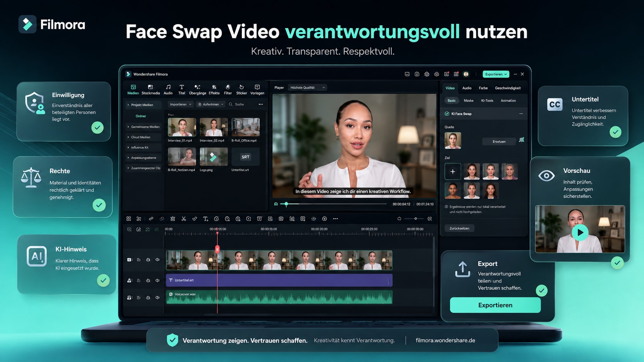Open the three-dots menu beside the Suche field
The width and height of the screenshot is (644, 362).
click(261, 104)
